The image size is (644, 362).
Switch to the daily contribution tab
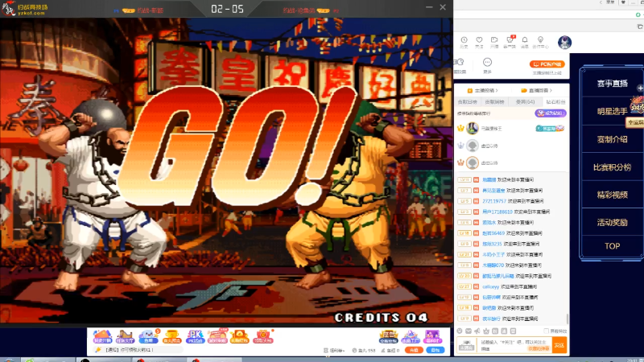click(468, 102)
